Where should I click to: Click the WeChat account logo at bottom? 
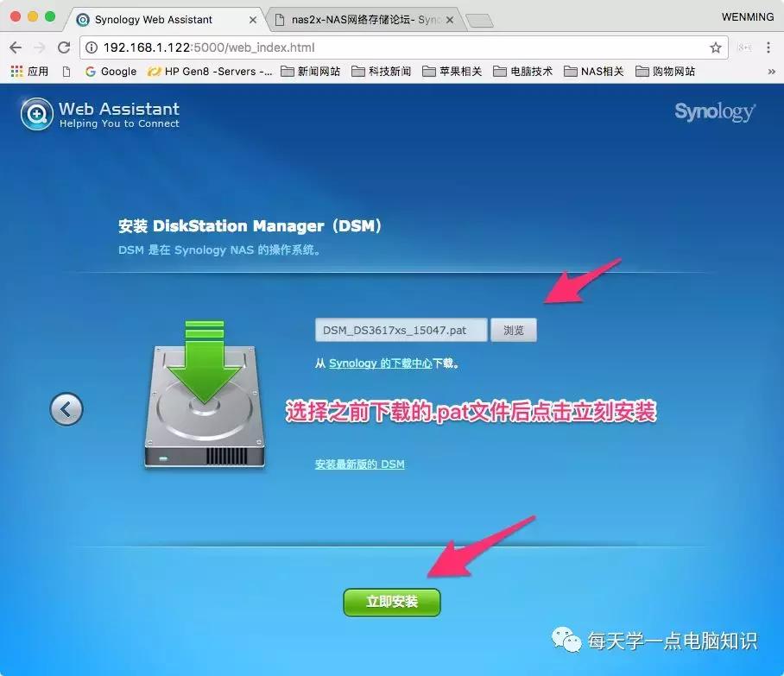tap(566, 641)
